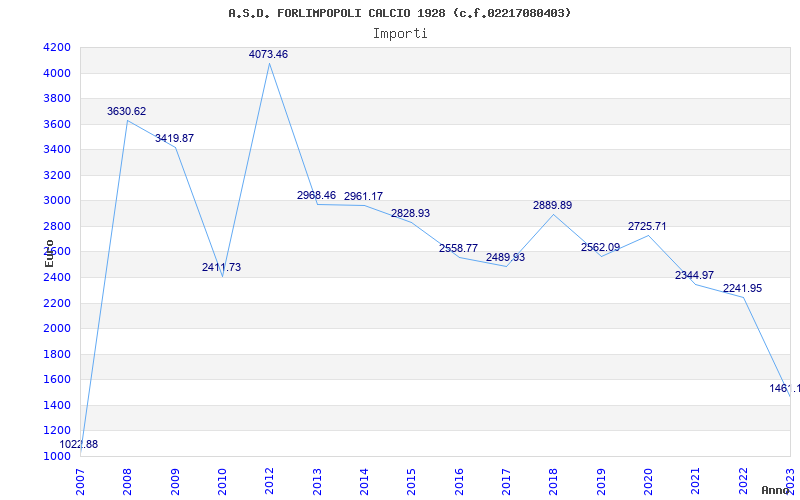Screen dimensions: 800x500
Task: Select the 2019 x-axis year label
Action: click(x=601, y=482)
